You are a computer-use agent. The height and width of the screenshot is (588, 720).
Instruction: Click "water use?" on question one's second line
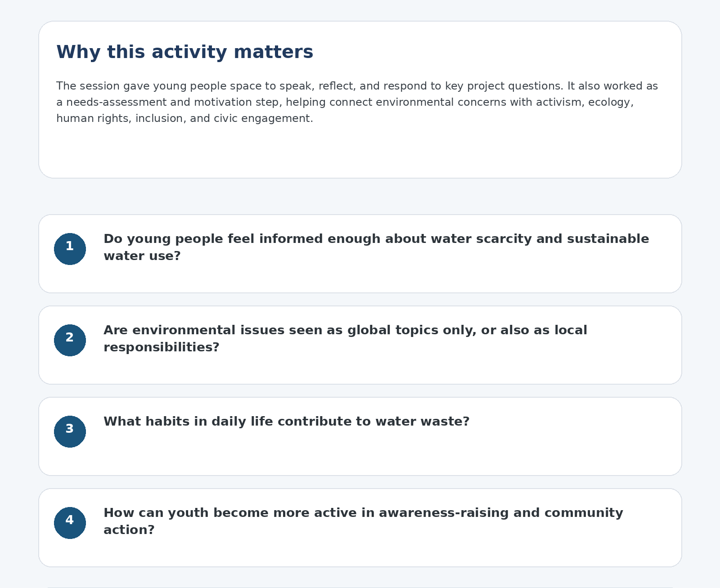point(142,256)
